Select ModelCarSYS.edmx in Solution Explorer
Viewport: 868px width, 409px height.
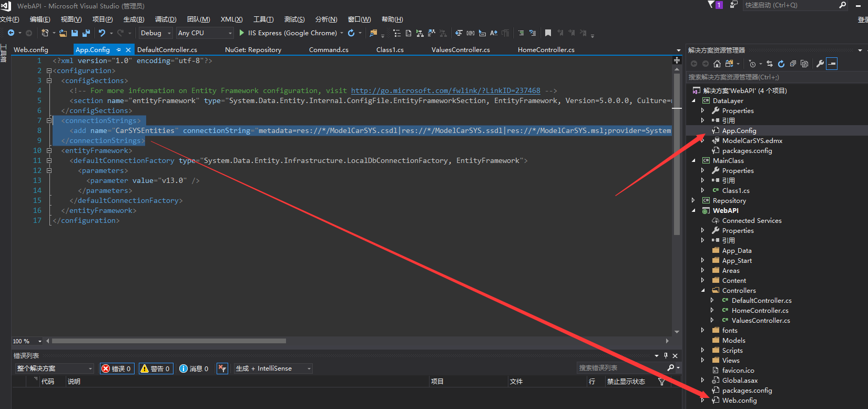pyautogui.click(x=752, y=140)
